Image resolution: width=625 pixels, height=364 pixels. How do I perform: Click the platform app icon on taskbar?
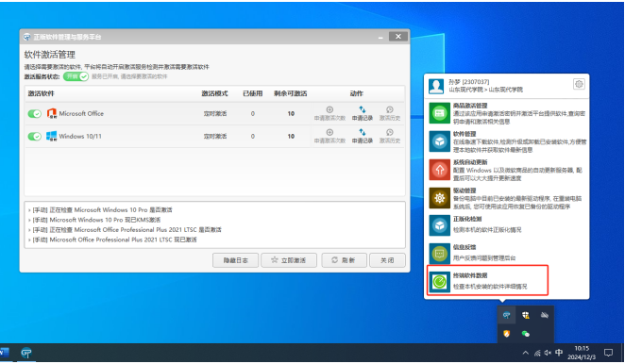(x=26, y=353)
